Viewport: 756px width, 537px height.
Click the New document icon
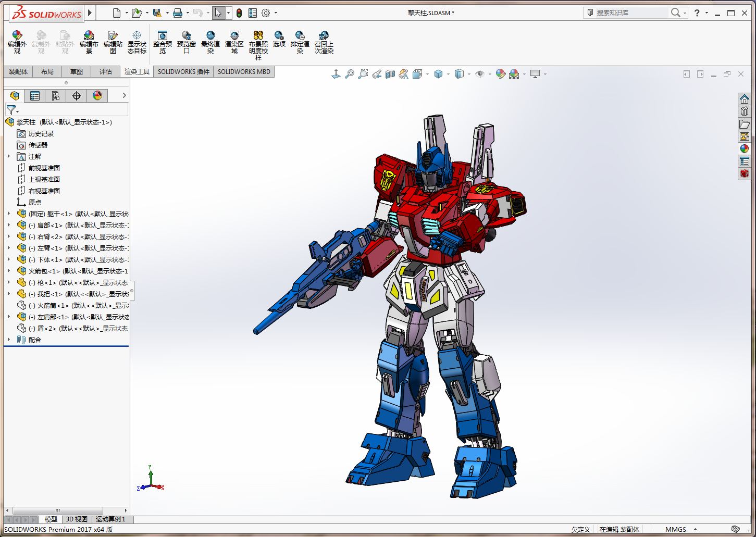coord(117,13)
